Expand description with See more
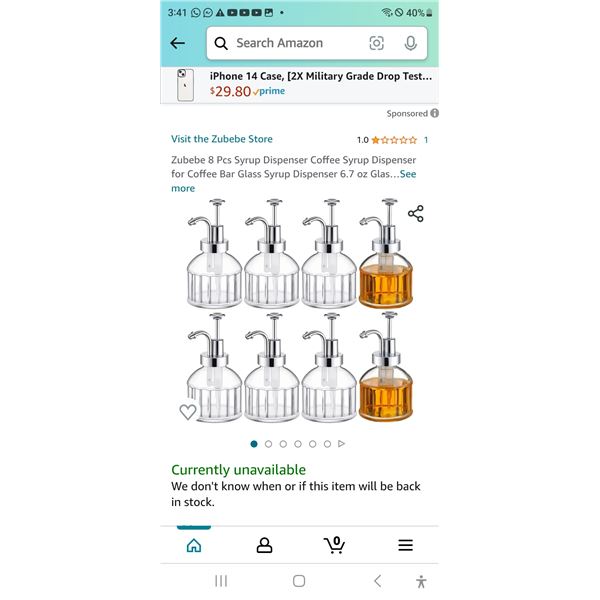This screenshot has width=600, height=600. 293,181
